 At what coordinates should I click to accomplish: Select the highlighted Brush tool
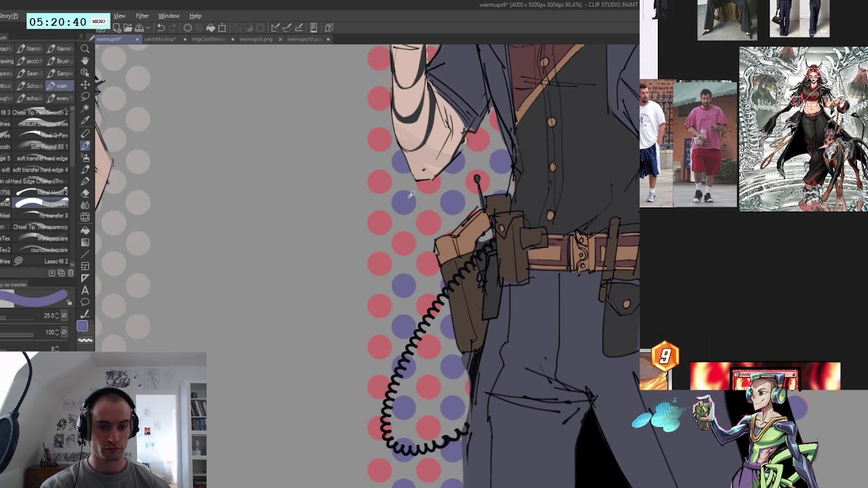(85, 145)
